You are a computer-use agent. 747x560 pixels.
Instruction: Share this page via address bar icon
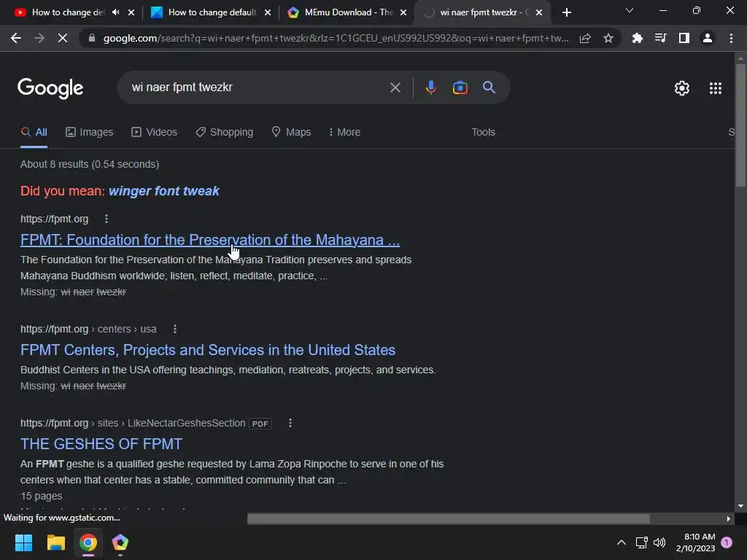tap(585, 38)
